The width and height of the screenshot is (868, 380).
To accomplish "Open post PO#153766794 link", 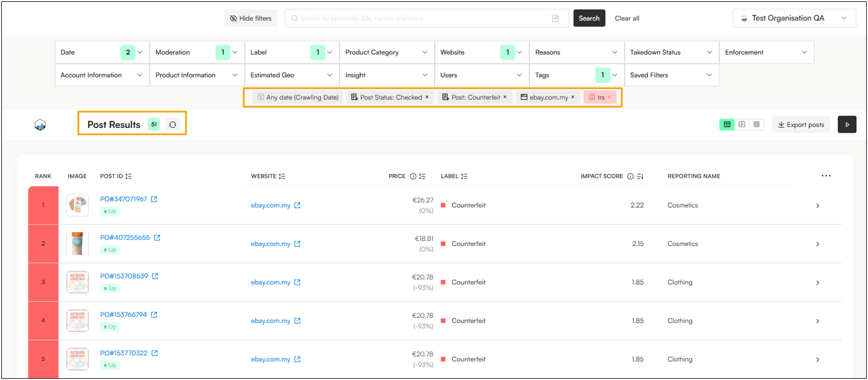I will click(x=124, y=315).
